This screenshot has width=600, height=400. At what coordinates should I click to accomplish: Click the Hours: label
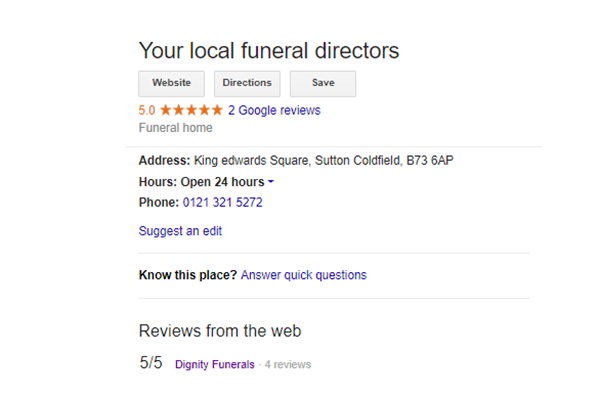(x=158, y=181)
